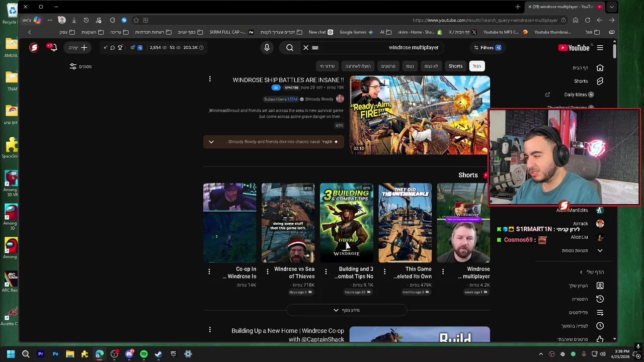
Task: Select the recently uploaded chip
Action: click(358, 66)
